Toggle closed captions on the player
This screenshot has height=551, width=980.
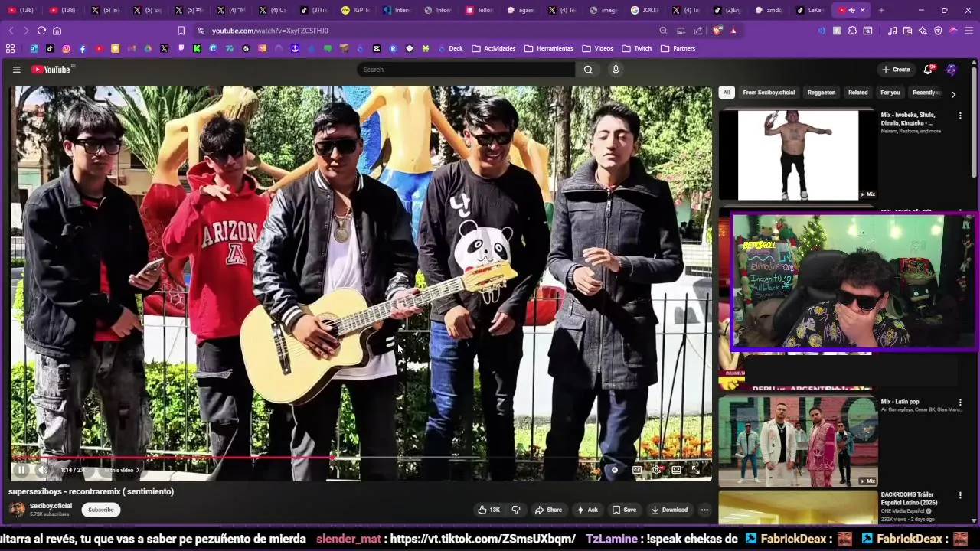pos(637,470)
